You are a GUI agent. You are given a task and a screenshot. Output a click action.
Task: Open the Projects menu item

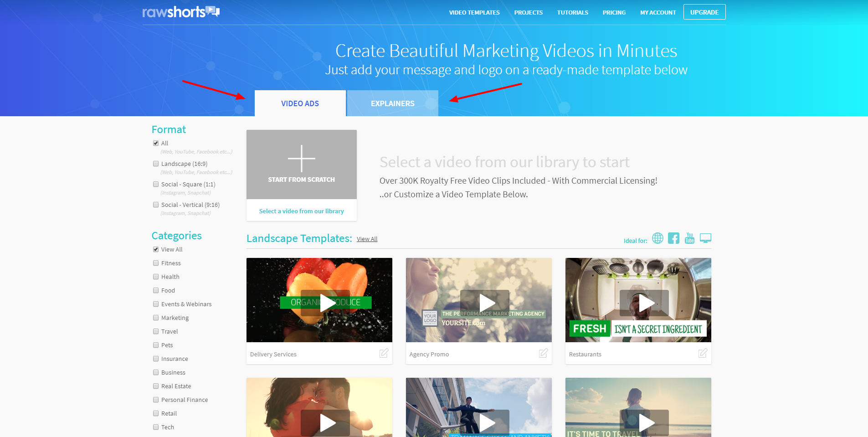[529, 12]
